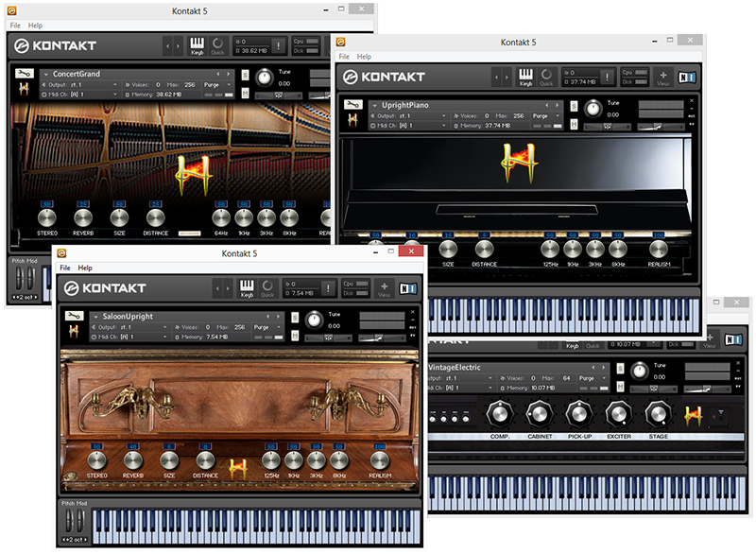Select next instrument arrow beside SaloonUpright name
This screenshot has width=756, height=554.
point(278,317)
